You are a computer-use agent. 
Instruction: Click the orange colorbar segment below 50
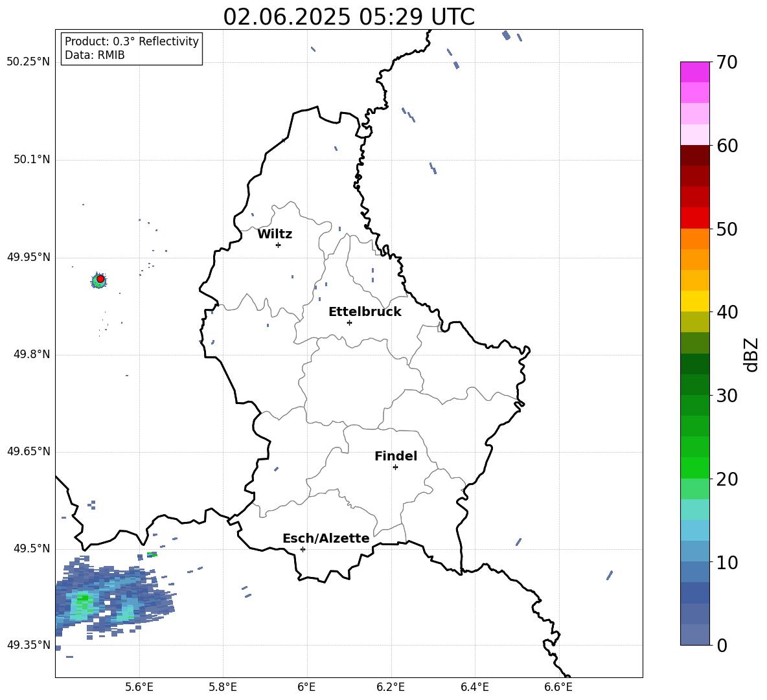coord(695,239)
